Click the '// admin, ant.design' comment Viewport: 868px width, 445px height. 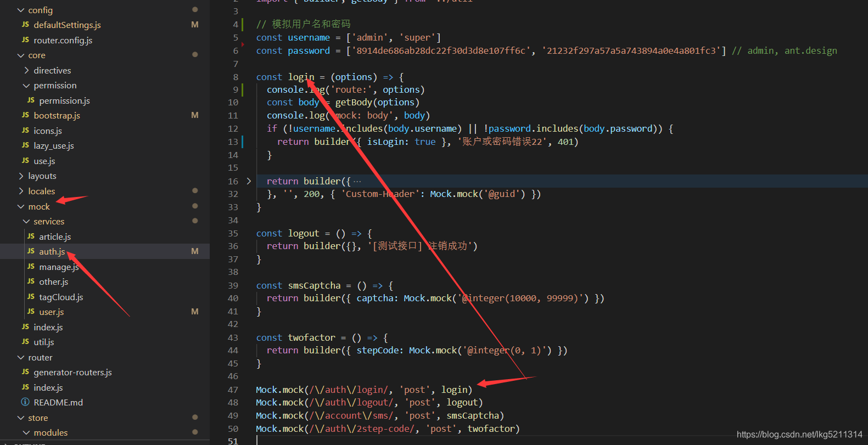pyautogui.click(x=785, y=50)
